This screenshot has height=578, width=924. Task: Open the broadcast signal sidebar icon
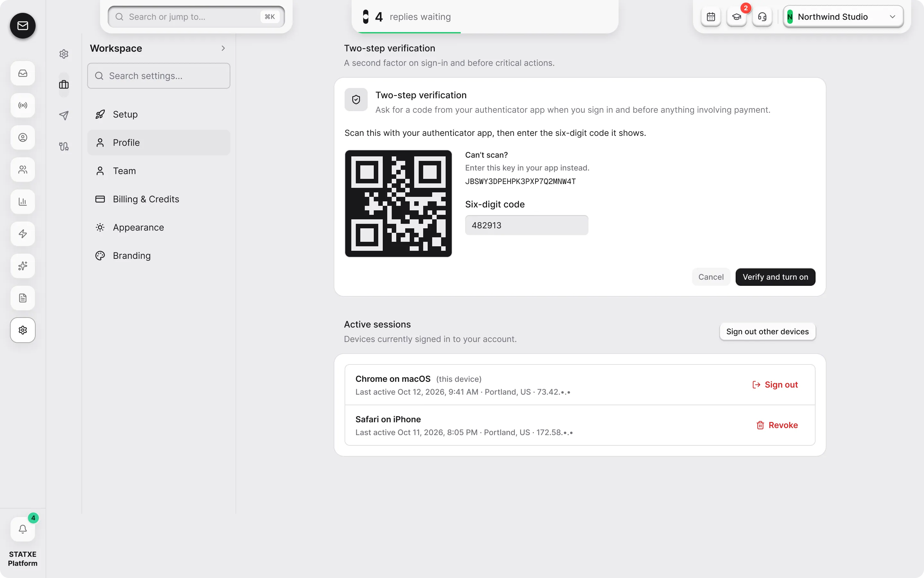[22, 105]
